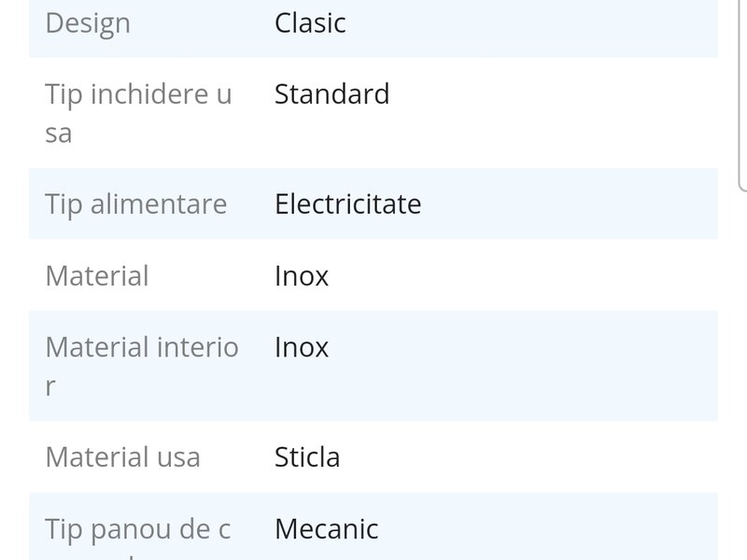The image size is (747, 560).
Task: Select Inox value in Material row
Action: pyautogui.click(x=302, y=276)
